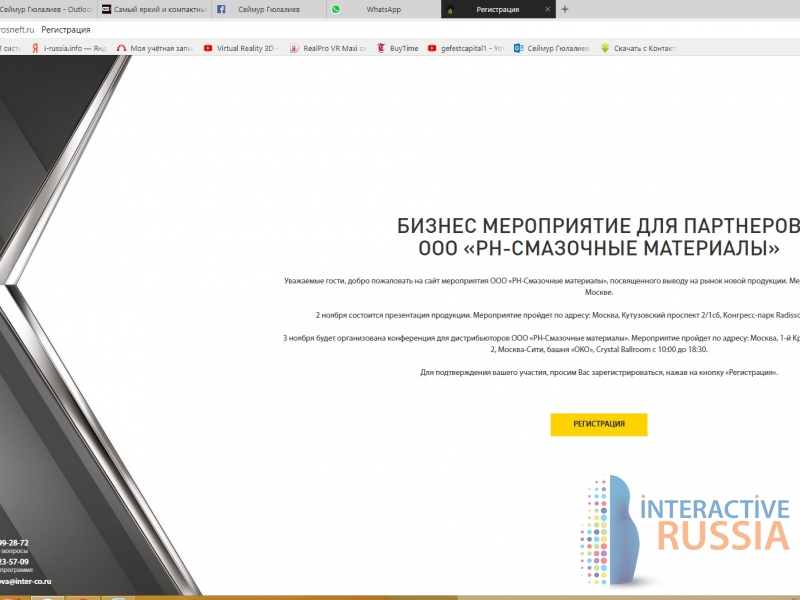800x600 pixels.
Task: Click the yellow РЕГИСТРАЦИЯ button
Action: point(598,424)
